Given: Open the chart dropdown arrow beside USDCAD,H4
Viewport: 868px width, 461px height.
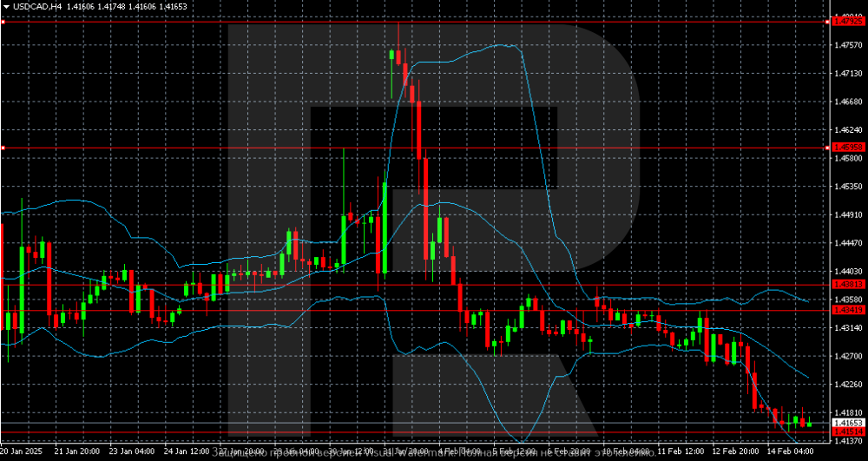Looking at the screenshot, I should coord(6,6).
